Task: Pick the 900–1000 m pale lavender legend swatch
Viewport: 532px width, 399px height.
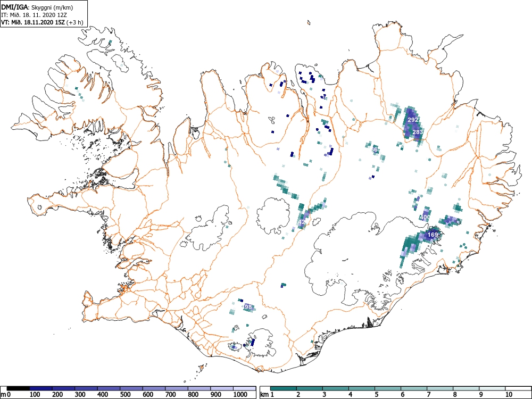Action: click(x=222, y=388)
